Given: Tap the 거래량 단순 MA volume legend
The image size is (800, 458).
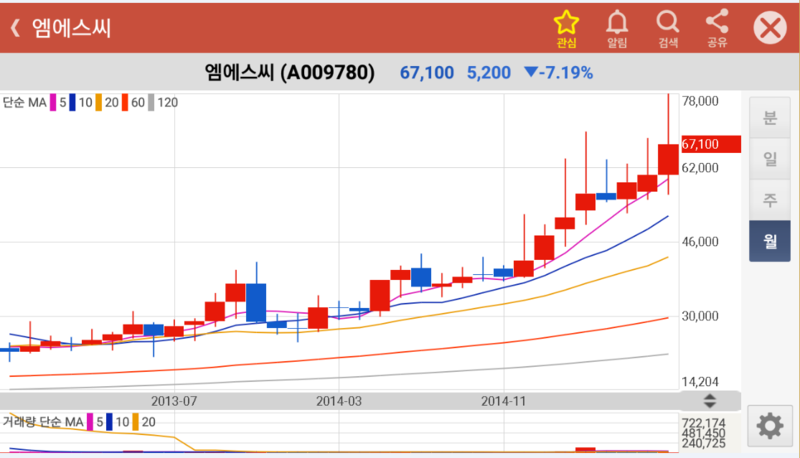Looking at the screenshot, I should click(43, 422).
